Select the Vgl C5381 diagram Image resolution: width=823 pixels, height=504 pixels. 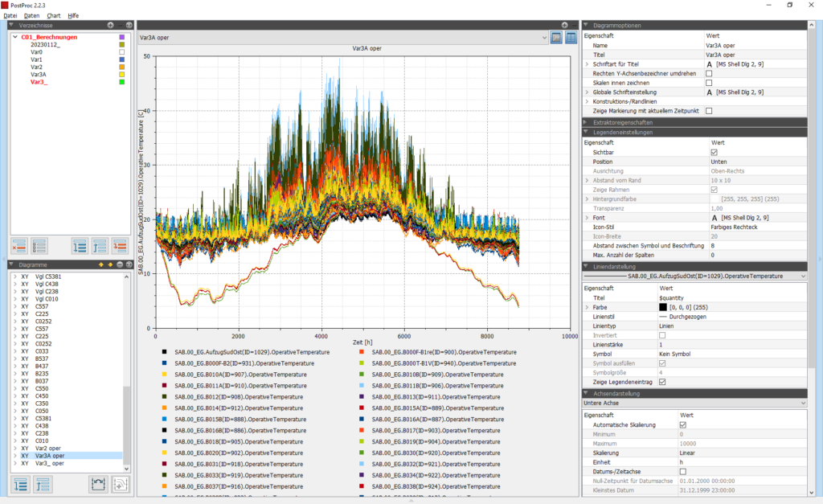point(47,277)
